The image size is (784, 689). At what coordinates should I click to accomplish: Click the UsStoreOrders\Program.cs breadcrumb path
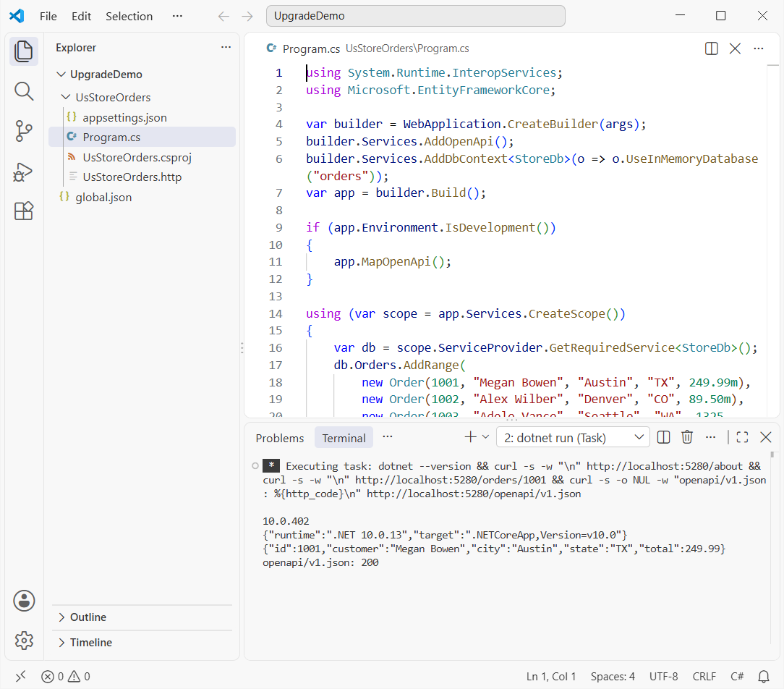point(407,48)
